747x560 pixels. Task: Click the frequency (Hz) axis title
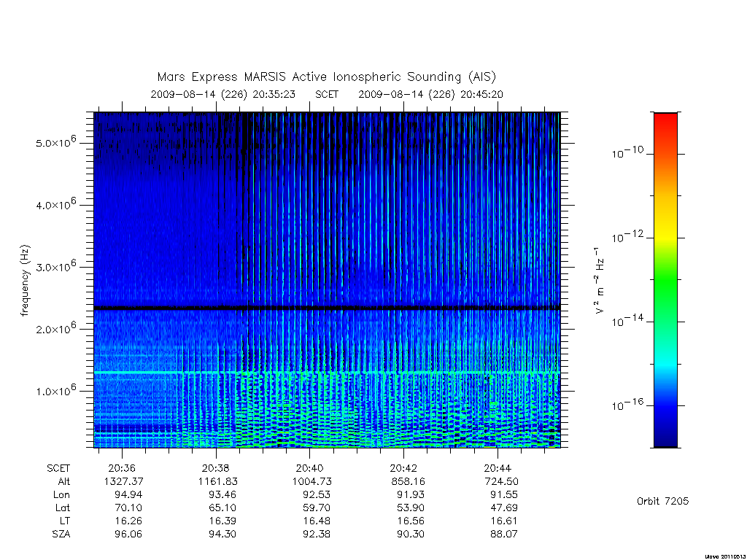point(25,280)
